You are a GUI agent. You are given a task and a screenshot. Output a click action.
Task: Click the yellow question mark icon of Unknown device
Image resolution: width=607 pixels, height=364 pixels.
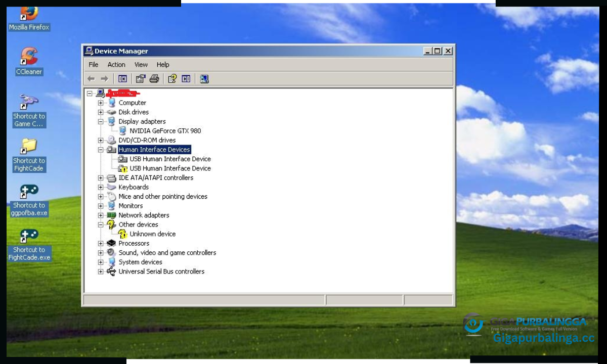(x=122, y=234)
